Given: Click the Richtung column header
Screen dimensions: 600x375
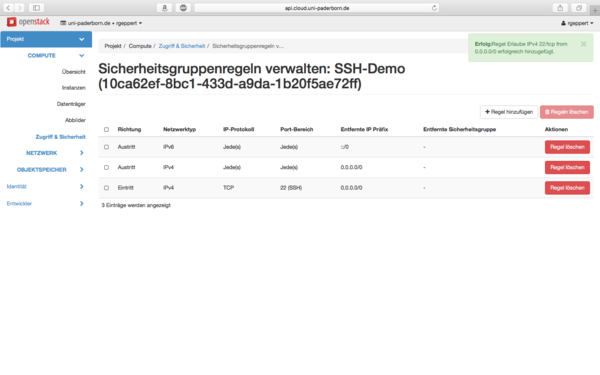Looking at the screenshot, I should pos(129,129).
